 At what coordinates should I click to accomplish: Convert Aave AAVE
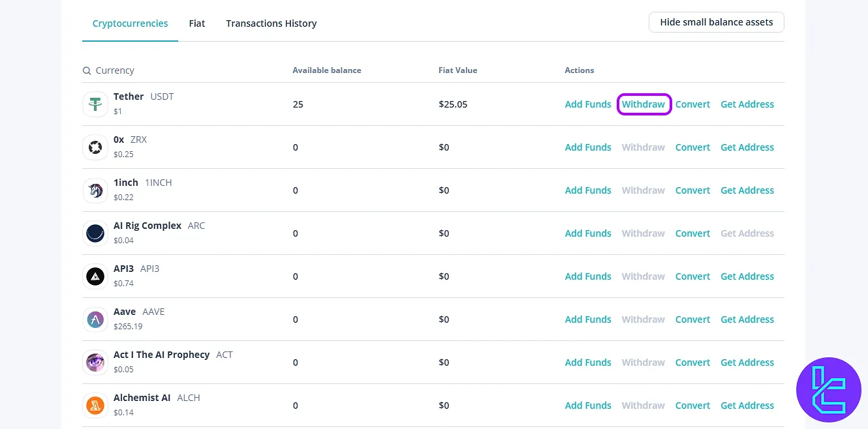692,319
